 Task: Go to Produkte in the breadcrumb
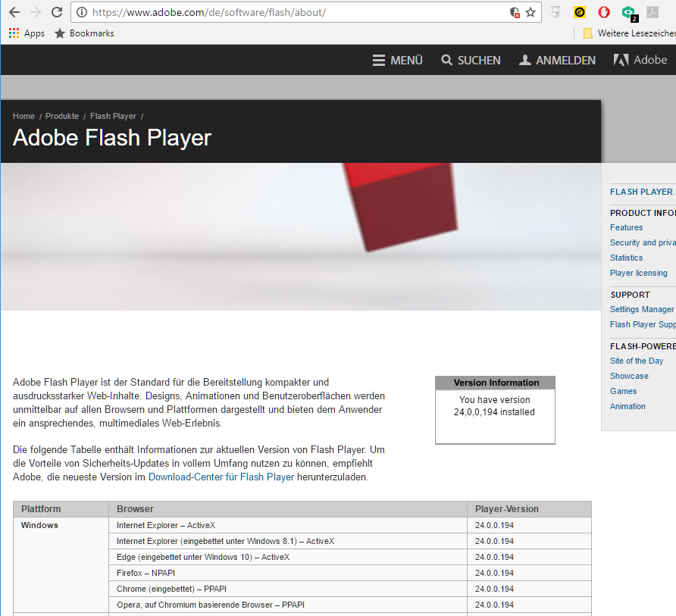[62, 117]
